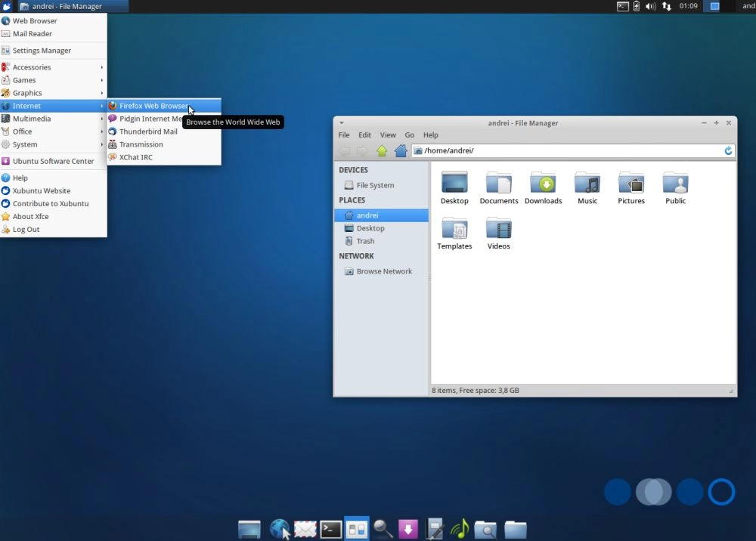Viewport: 756px width, 541px height.
Task: Launch music note player icon in dock
Action: 460,528
